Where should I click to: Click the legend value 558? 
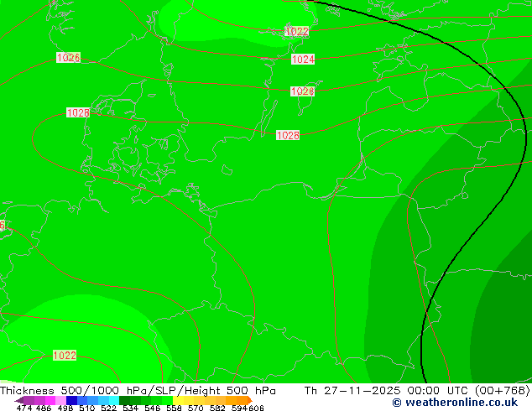coord(174,408)
